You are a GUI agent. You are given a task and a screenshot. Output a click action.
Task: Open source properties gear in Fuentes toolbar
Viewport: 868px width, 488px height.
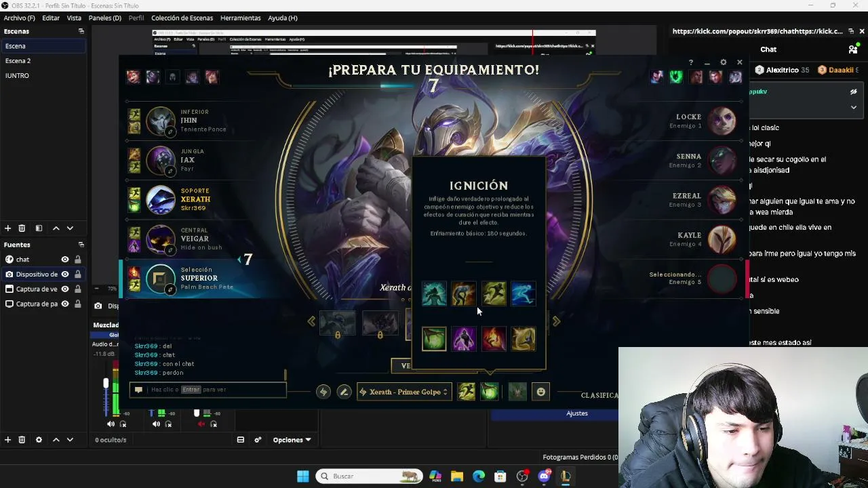pyautogui.click(x=39, y=440)
